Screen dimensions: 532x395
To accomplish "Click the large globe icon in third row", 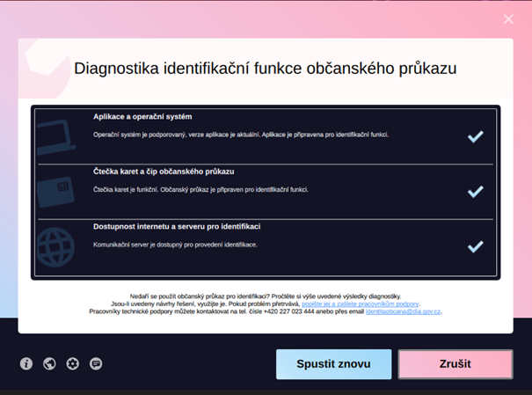I will pyautogui.click(x=55, y=247).
